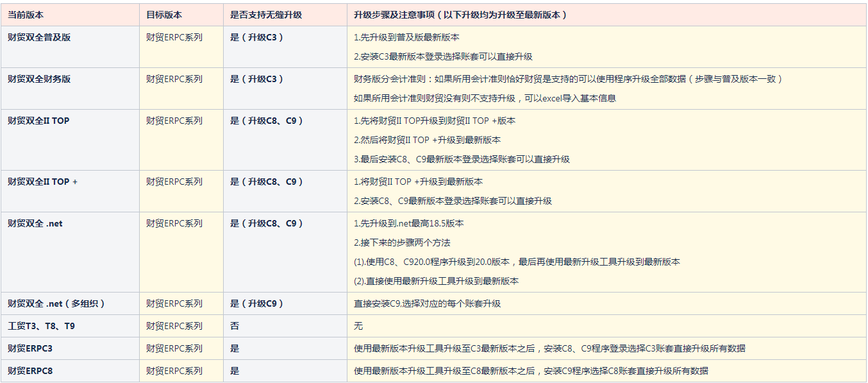Click the 当前版本 column header
Screen dimensions: 868x383
coord(26,15)
